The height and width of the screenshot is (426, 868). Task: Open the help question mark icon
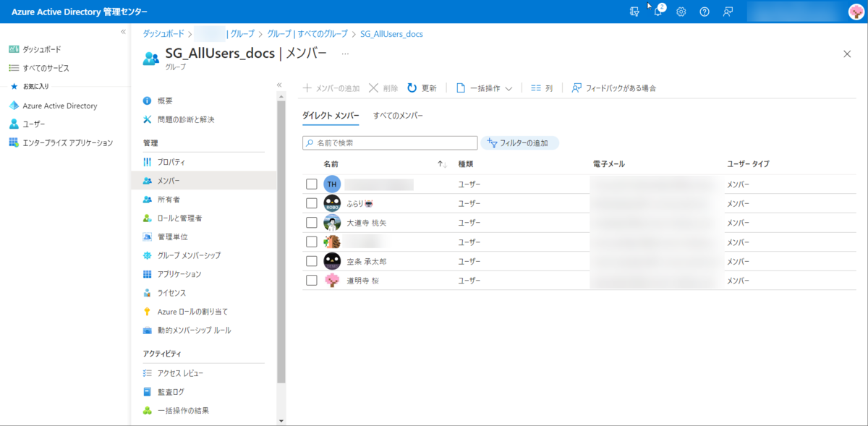705,12
